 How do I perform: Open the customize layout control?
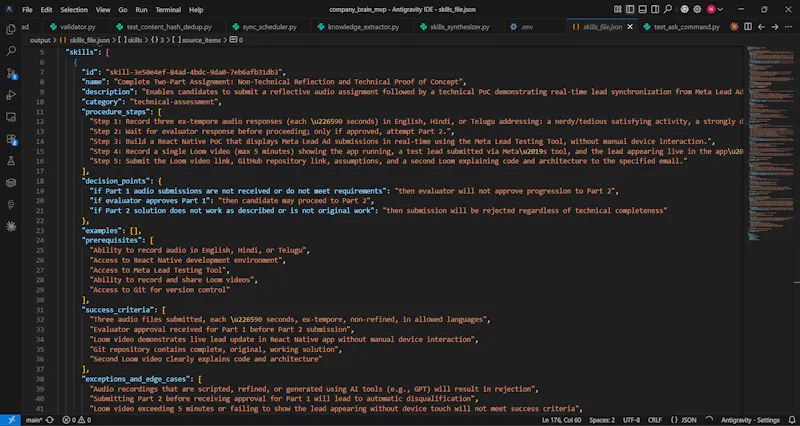point(618,9)
